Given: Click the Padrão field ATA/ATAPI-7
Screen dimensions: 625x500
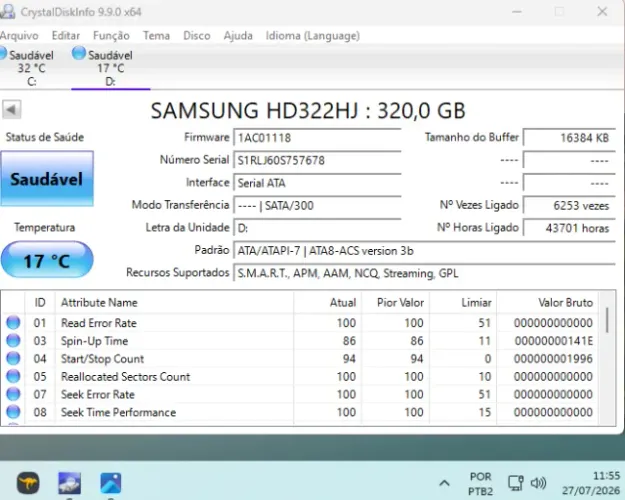Looking at the screenshot, I should 425,251.
